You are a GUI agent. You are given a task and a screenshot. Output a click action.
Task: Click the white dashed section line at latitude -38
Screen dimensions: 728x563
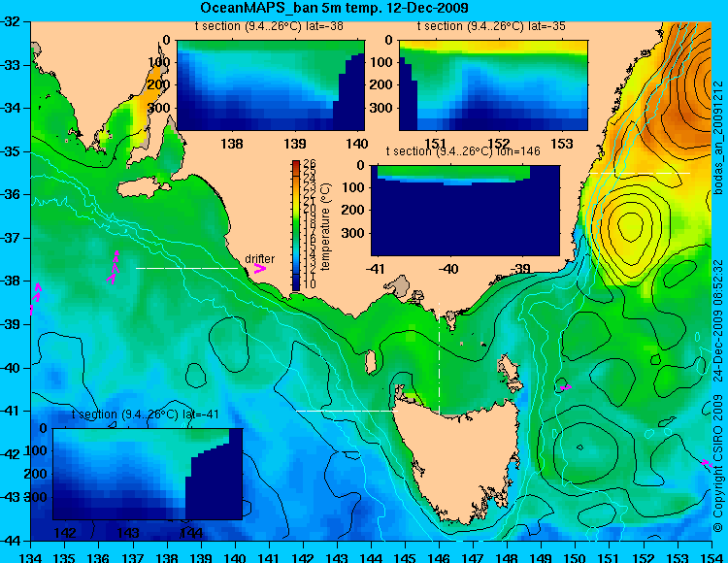(186, 268)
